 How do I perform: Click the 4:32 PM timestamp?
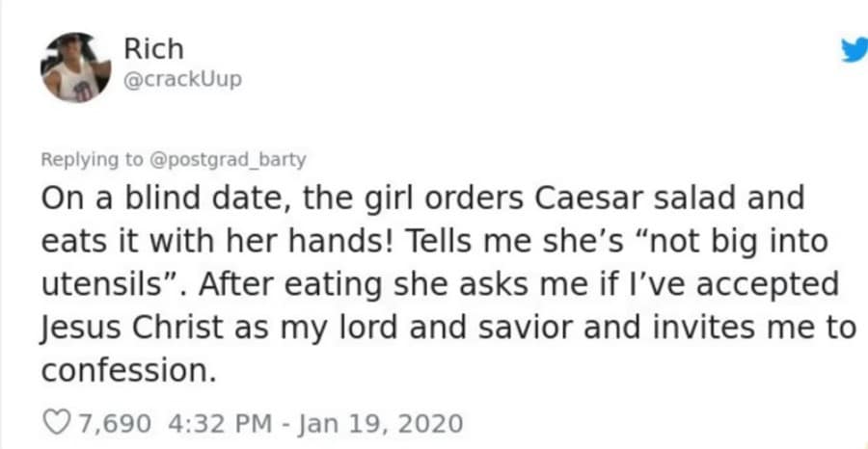coord(214,423)
